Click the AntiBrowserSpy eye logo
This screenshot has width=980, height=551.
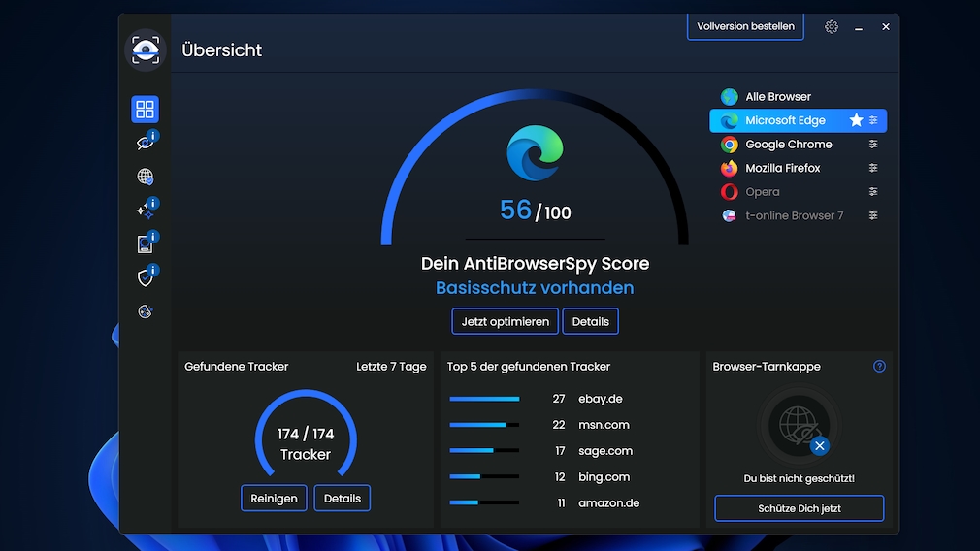pos(145,50)
